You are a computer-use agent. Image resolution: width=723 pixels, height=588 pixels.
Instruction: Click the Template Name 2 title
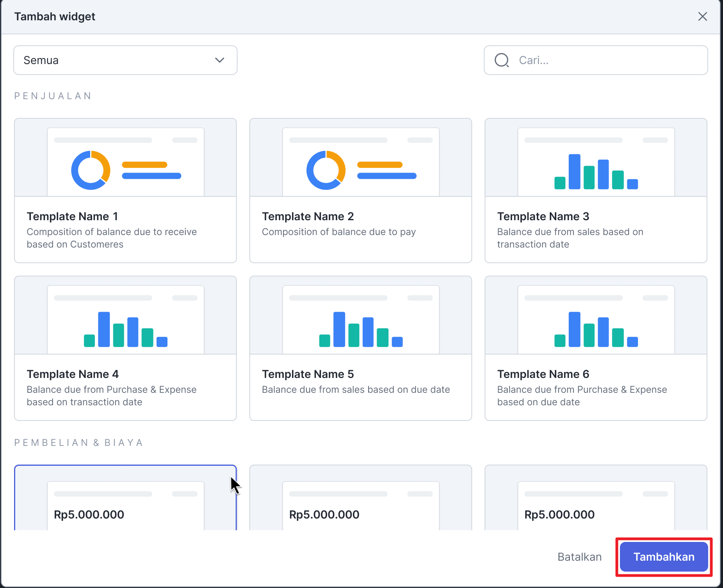pos(308,216)
